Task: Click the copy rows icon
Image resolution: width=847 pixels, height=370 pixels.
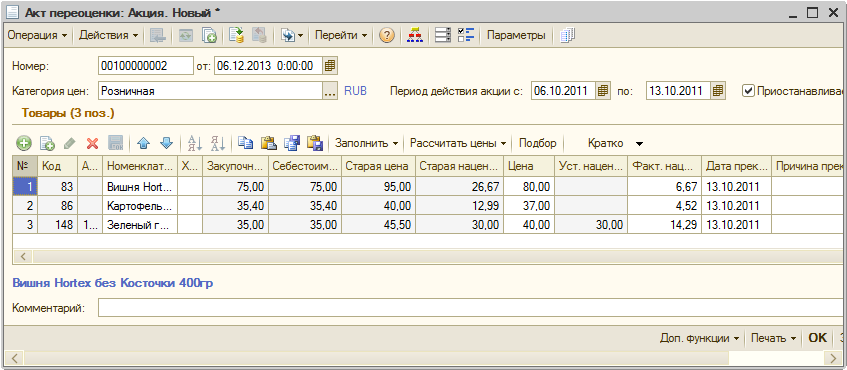Action: click(246, 143)
